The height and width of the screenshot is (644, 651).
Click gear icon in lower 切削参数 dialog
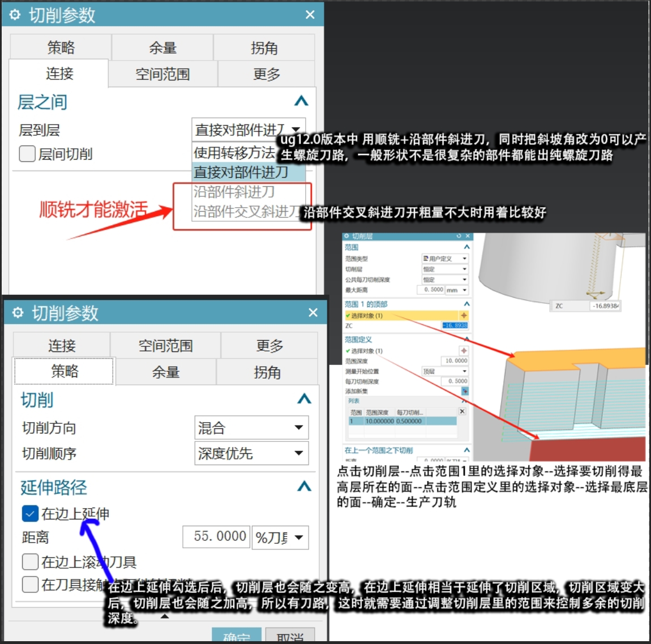(x=18, y=312)
